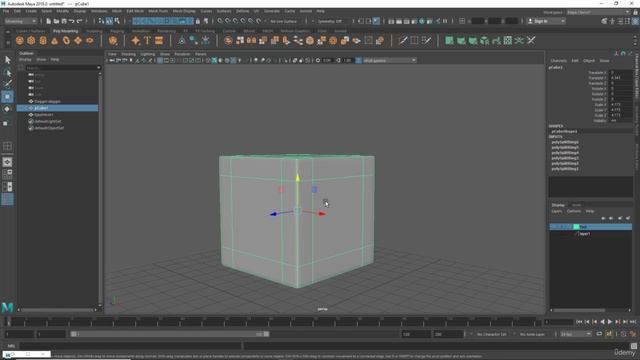Open the Edit Mesh menu
640x360 pixels.
coord(135,11)
